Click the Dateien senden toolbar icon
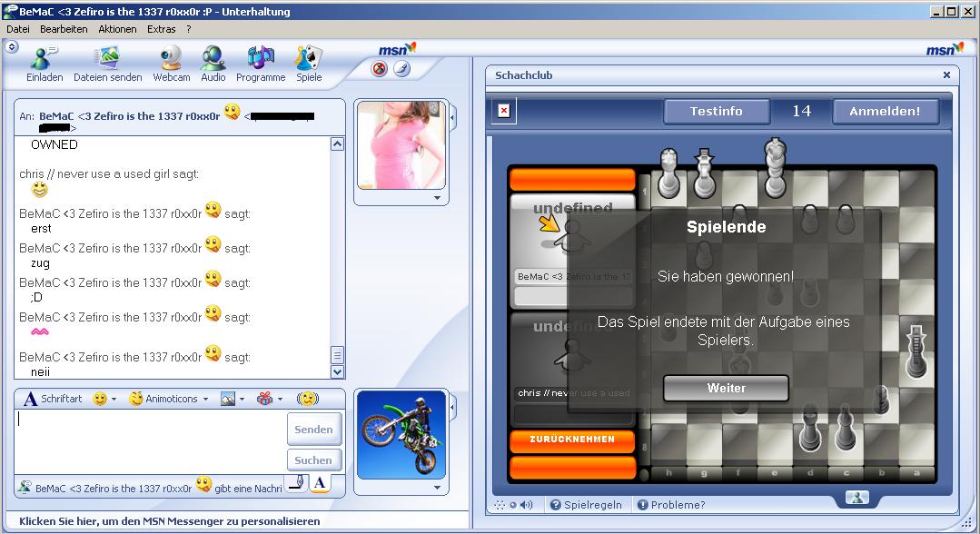This screenshot has height=534, width=980. (x=107, y=58)
